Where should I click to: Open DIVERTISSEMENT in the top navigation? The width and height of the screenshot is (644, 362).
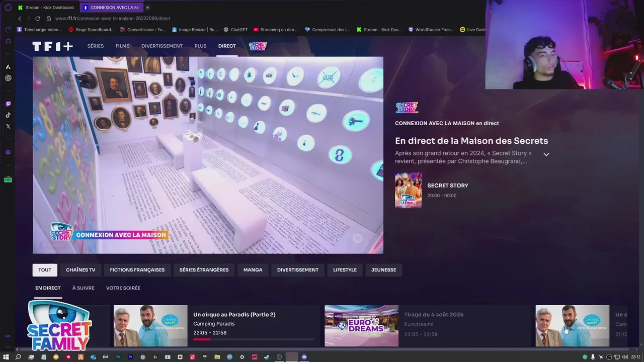point(162,46)
